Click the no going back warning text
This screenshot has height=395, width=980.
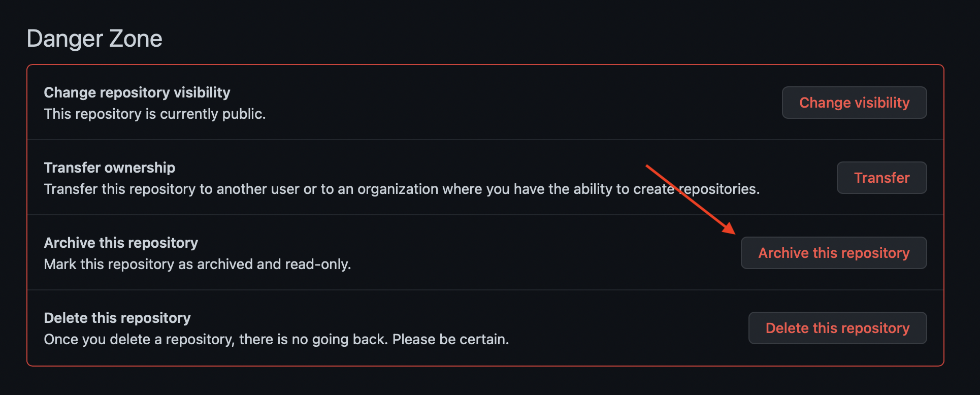pyautogui.click(x=276, y=339)
